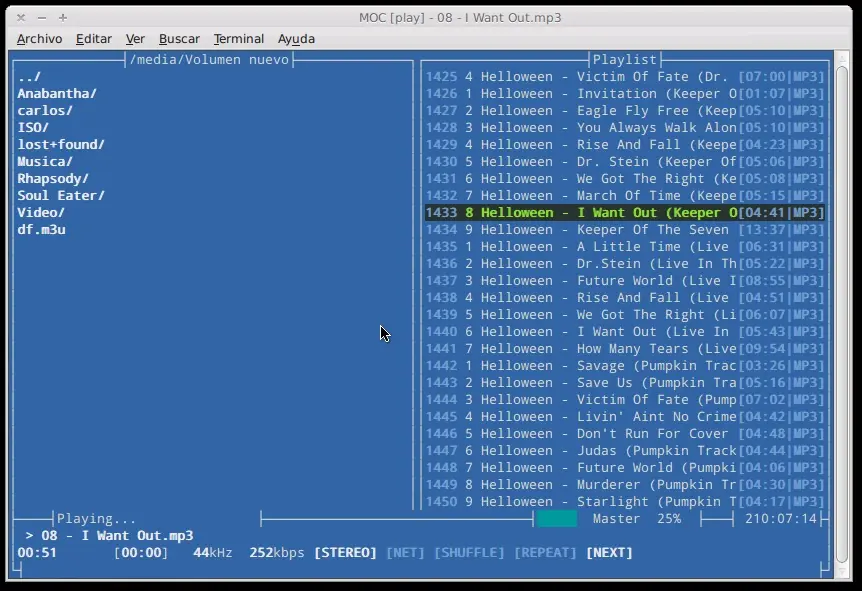Select track 1429 Rise And Fall
Viewport: 862px width, 591px height.
click(625, 145)
